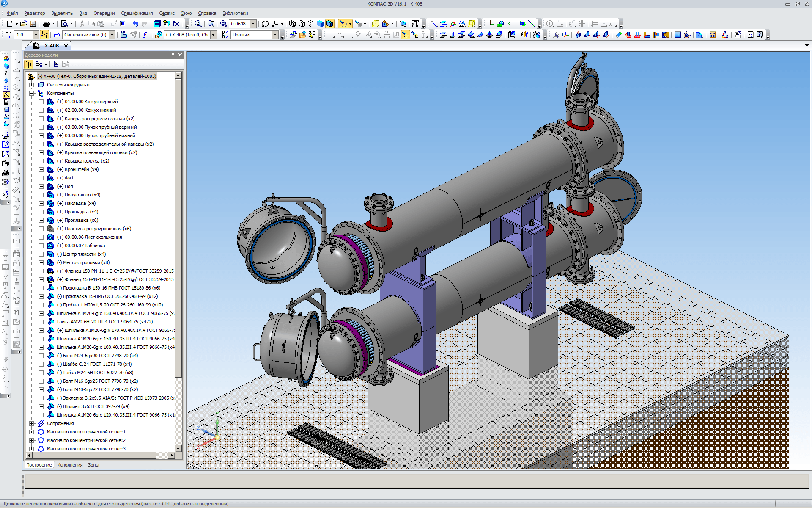Open the variables f(x) tool
Image resolution: width=812 pixels, height=508 pixels.
tap(176, 24)
